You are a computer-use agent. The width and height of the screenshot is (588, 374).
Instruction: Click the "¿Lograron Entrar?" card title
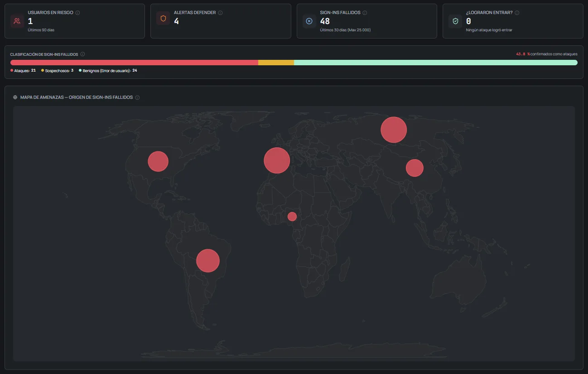(489, 13)
